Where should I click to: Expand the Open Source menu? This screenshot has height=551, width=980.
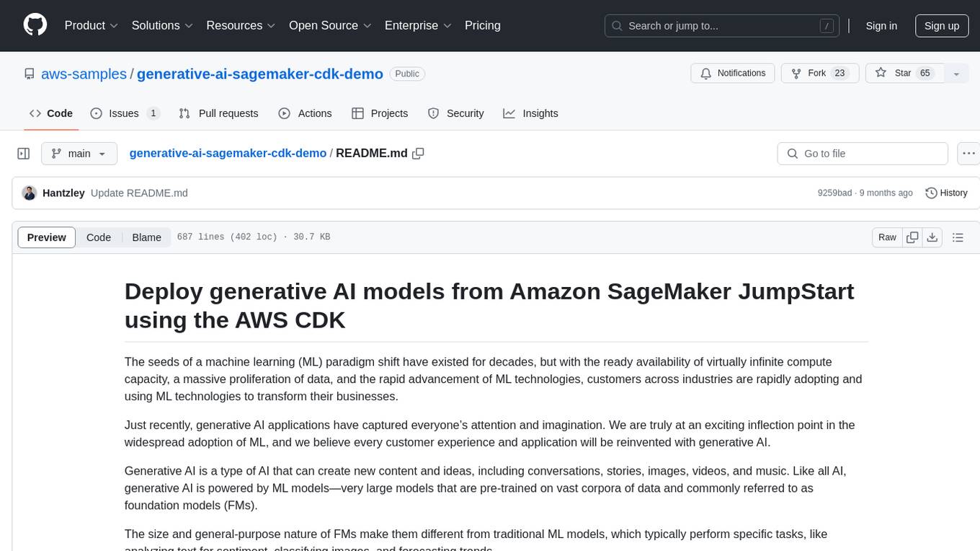pyautogui.click(x=329, y=25)
